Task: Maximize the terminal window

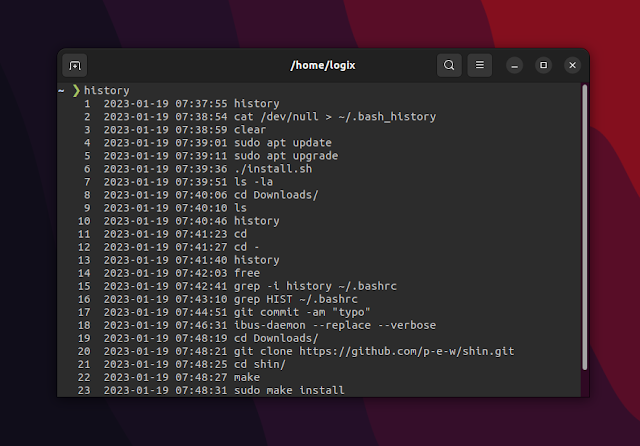Action: point(543,65)
